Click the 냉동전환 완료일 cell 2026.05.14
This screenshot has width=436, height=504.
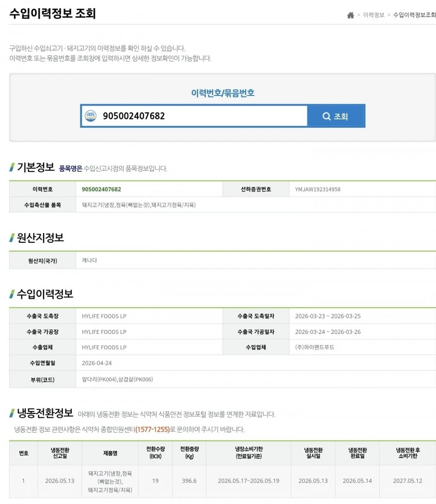click(357, 481)
